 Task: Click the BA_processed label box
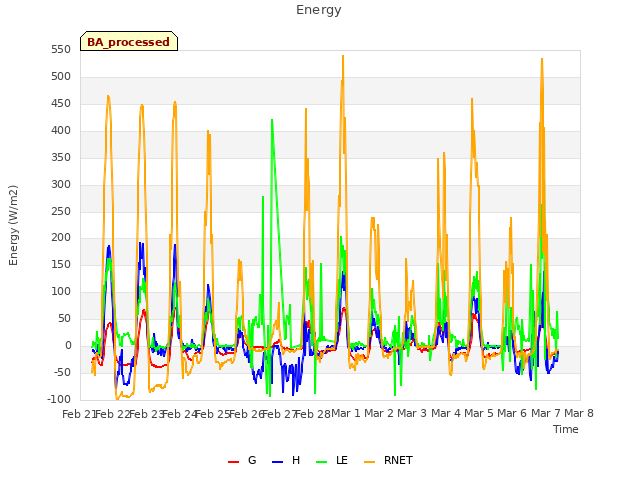(x=129, y=41)
